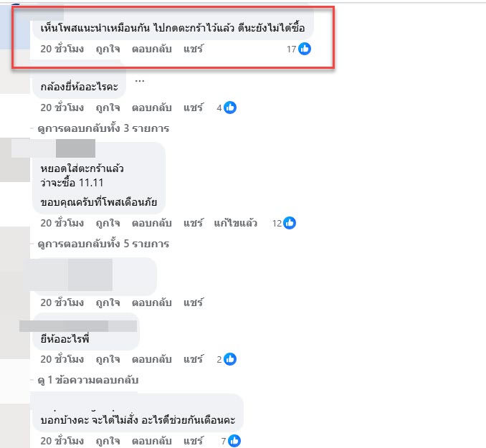
Task: Click ตอบกลับ under the ยี่ห้ออะไรพี่ comment
Action: tap(152, 359)
